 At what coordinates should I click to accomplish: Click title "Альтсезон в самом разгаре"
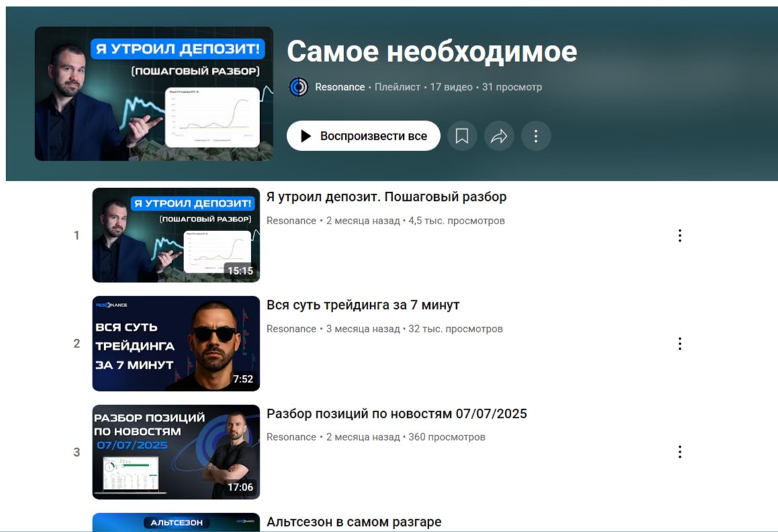353,522
